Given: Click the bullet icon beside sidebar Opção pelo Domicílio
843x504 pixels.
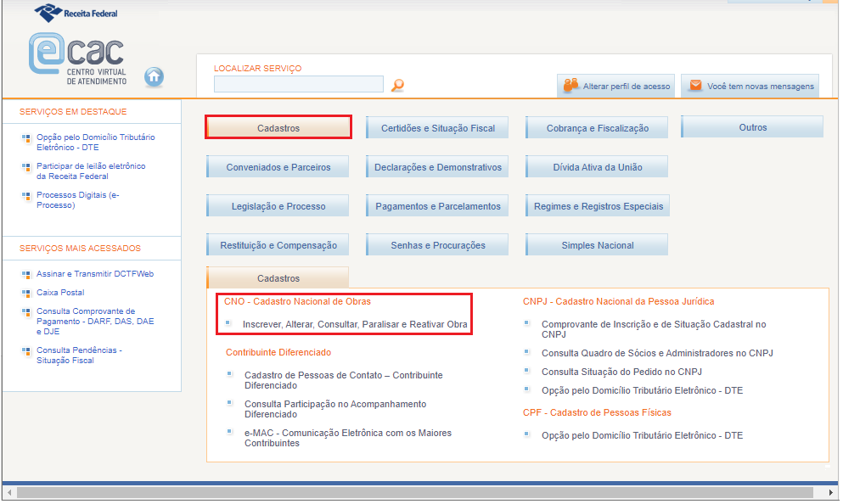Looking at the screenshot, I should [25, 138].
